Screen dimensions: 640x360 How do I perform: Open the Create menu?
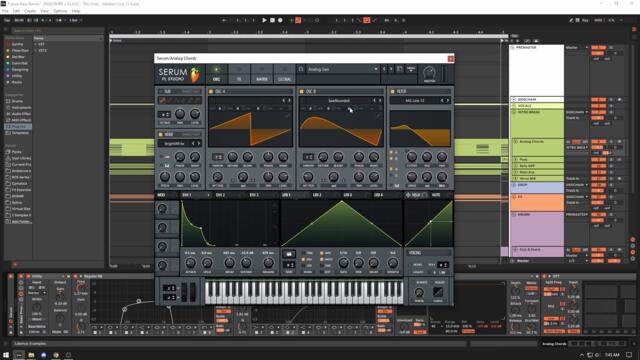[30, 11]
